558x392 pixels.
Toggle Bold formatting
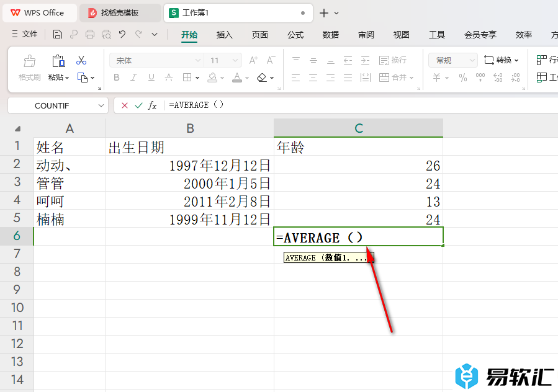116,77
